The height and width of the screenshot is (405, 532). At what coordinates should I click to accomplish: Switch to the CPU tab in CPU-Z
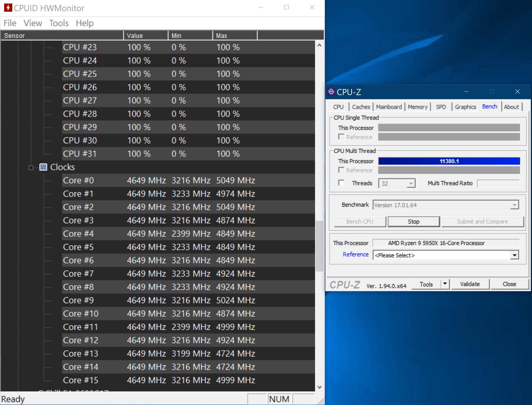338,107
